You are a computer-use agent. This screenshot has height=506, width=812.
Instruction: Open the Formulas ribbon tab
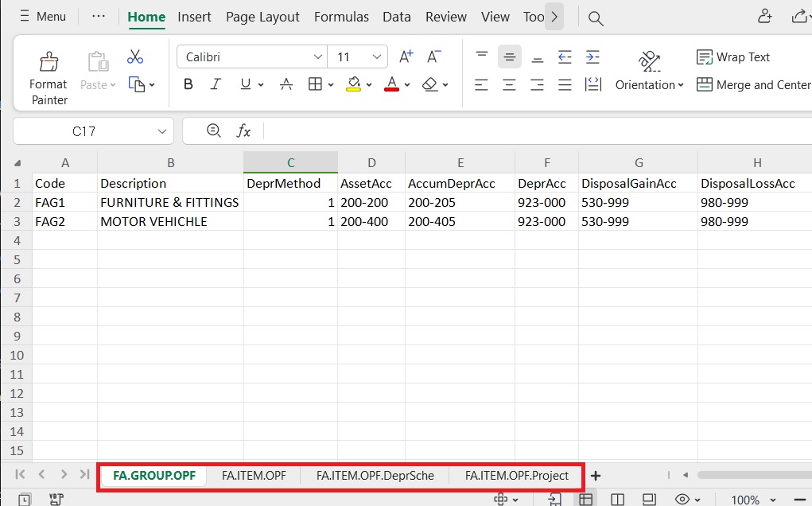(x=341, y=16)
